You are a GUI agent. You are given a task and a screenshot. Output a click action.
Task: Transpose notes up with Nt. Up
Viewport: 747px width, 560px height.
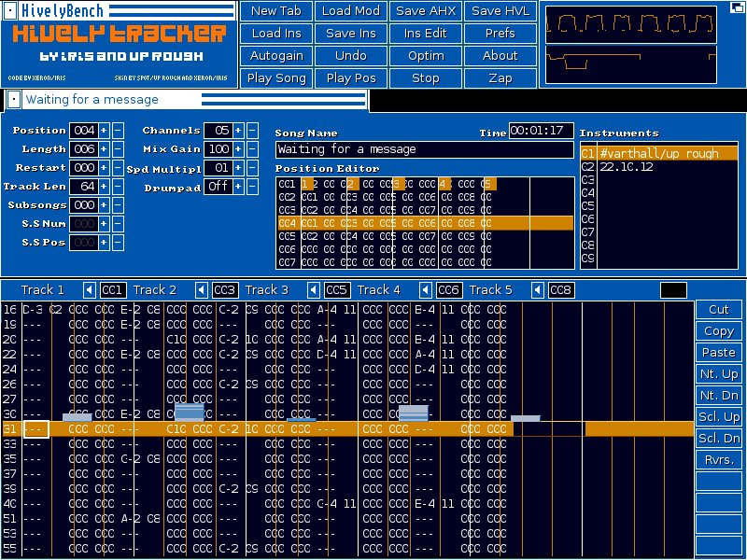(719, 374)
